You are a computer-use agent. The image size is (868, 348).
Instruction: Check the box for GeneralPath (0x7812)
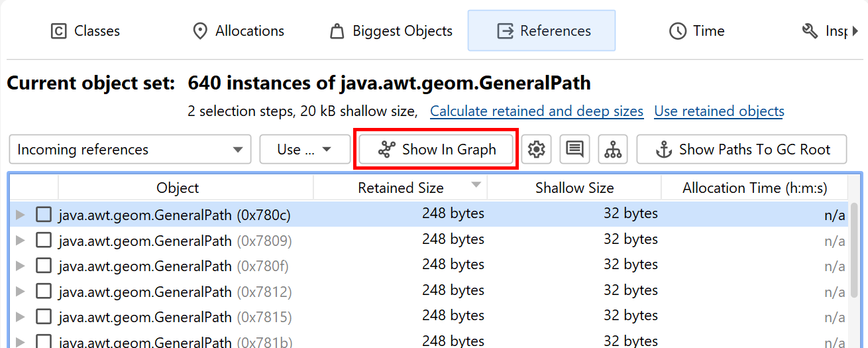44,291
